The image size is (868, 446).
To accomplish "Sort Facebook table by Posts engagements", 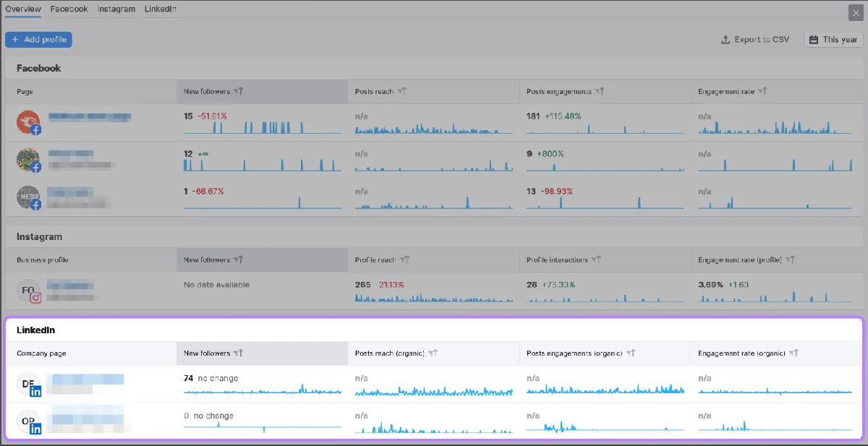I will 600,92.
